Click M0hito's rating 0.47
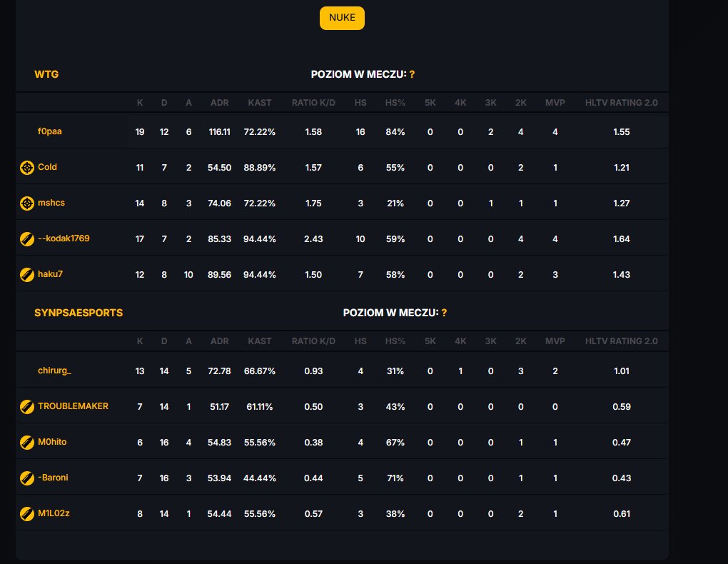The height and width of the screenshot is (564, 728). click(621, 443)
